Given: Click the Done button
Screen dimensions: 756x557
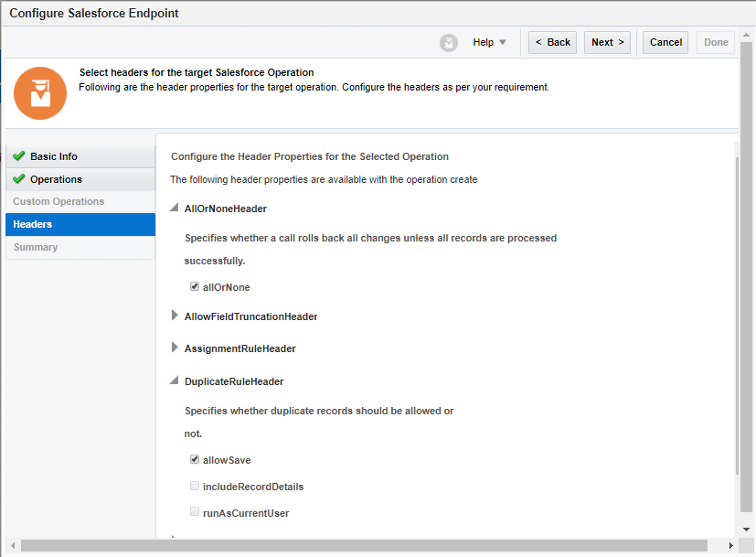Looking at the screenshot, I should click(716, 42).
